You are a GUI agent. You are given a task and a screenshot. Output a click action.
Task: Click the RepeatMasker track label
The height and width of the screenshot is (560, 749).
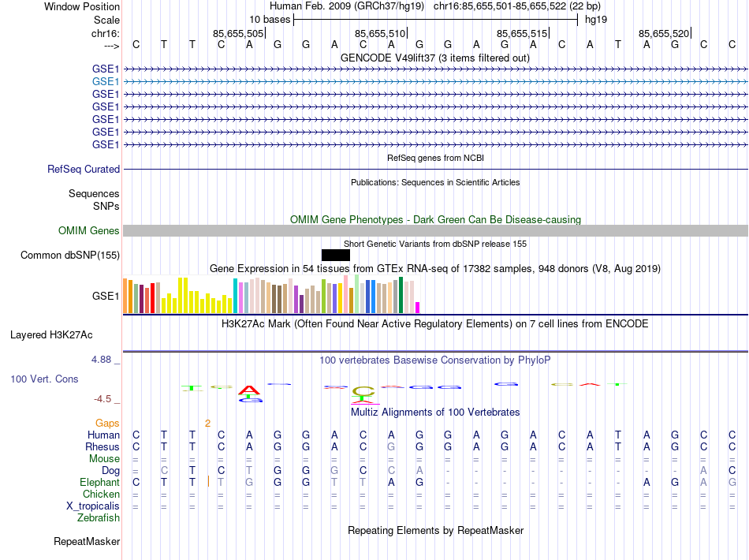[x=87, y=542]
